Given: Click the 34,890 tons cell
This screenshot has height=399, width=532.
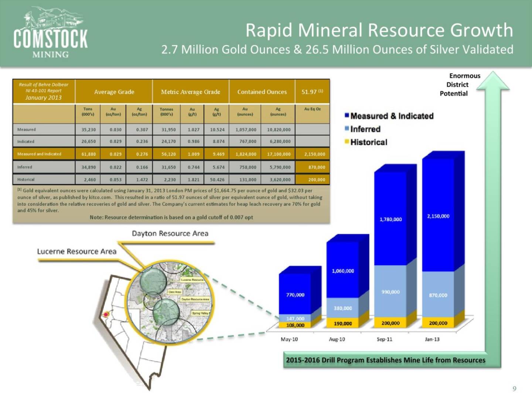Looking at the screenshot, I should click(x=89, y=167).
